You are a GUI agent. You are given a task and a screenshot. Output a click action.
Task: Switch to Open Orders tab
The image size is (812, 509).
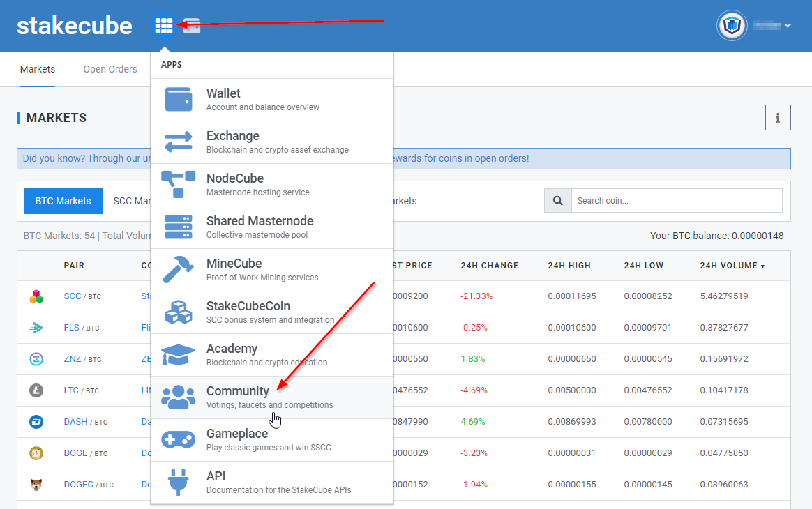[110, 70]
